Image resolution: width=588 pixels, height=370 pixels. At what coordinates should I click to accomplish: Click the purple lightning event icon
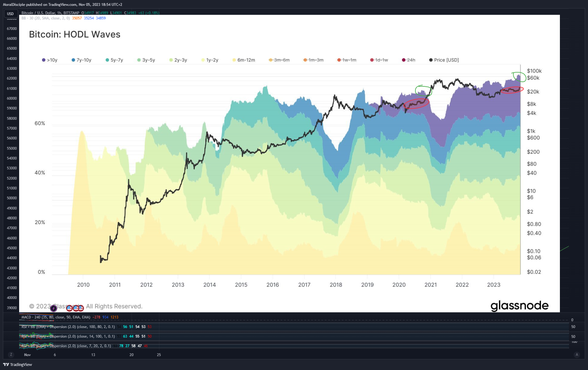53,308
